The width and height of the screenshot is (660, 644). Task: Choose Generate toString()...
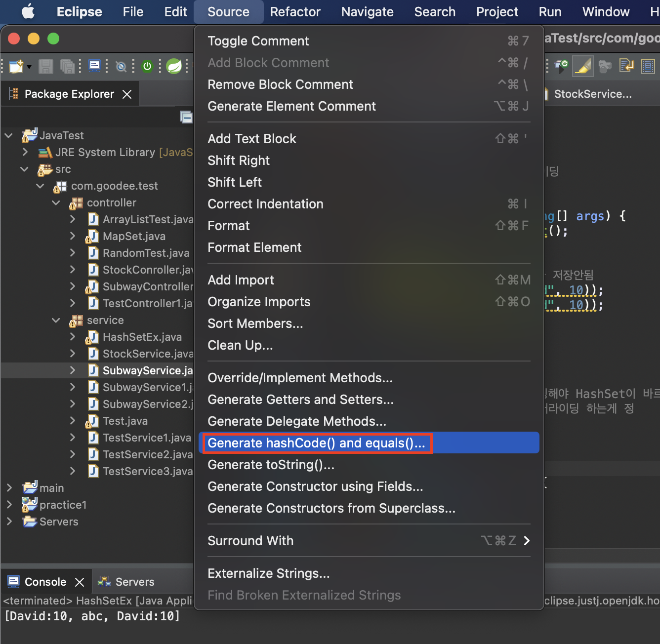369,465
